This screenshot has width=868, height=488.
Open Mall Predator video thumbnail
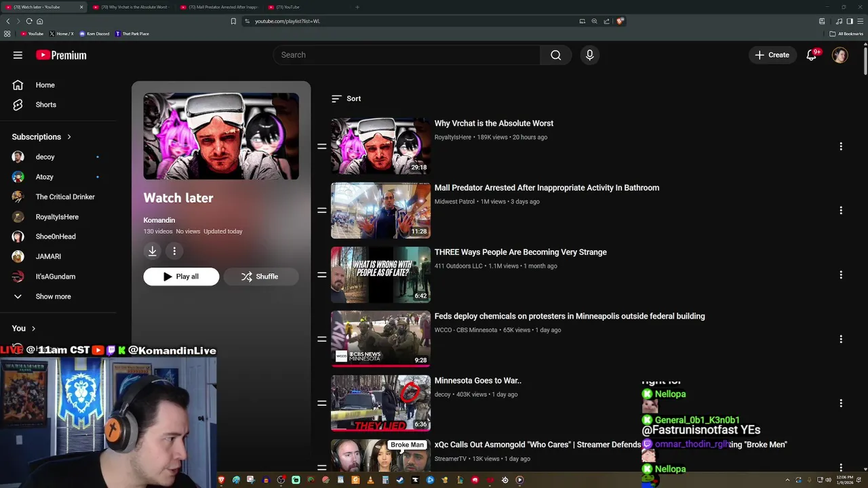(380, 211)
